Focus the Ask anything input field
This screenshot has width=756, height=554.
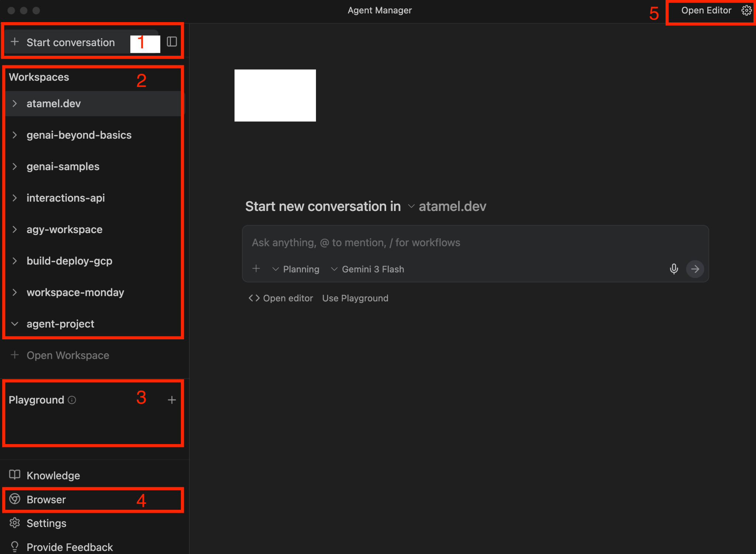pyautogui.click(x=443, y=243)
